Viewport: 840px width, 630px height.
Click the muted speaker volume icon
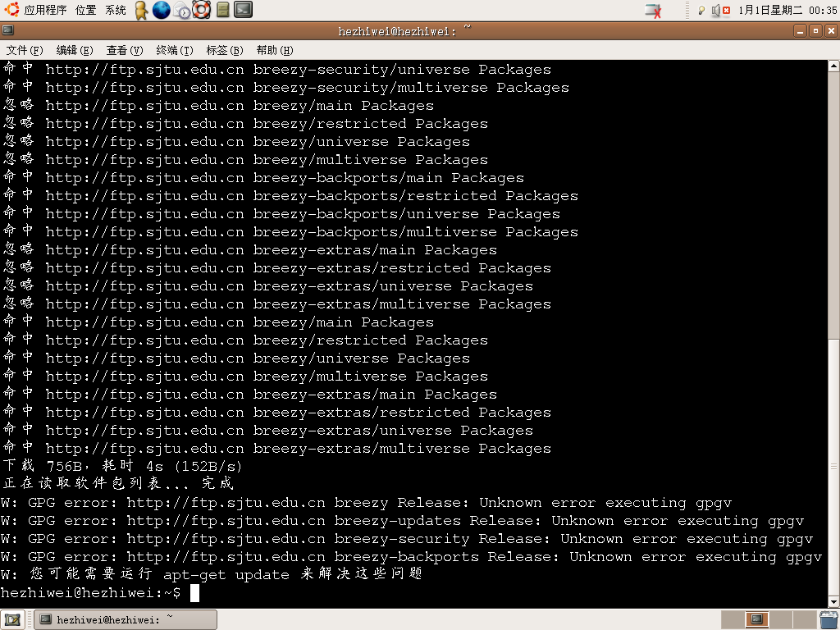point(720,10)
